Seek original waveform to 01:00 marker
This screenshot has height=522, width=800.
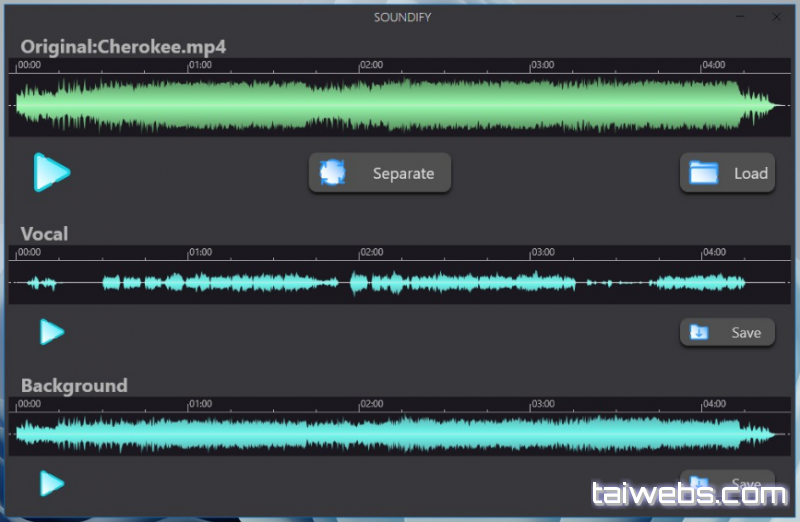pos(200,65)
